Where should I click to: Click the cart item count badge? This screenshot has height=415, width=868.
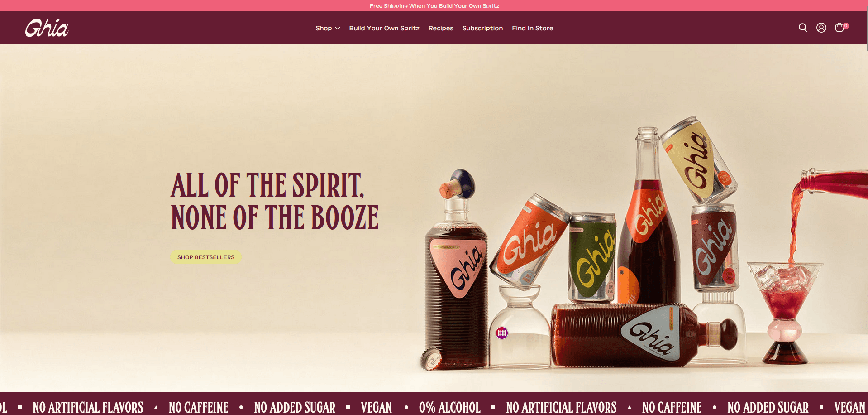click(x=846, y=26)
